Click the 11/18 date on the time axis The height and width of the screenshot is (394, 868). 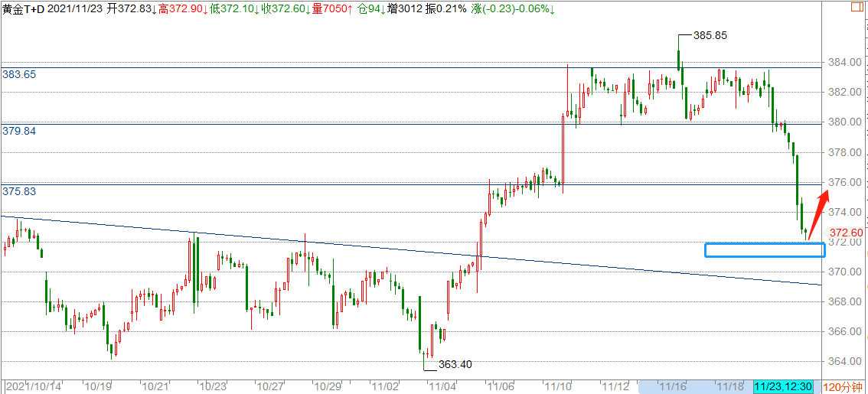(x=731, y=387)
